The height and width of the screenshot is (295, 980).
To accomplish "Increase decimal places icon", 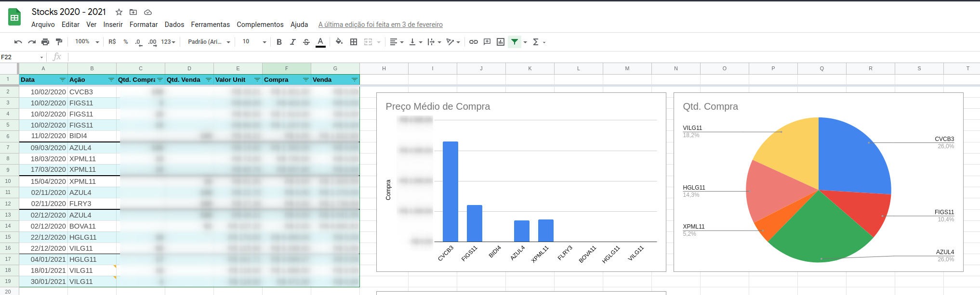I will pos(152,42).
